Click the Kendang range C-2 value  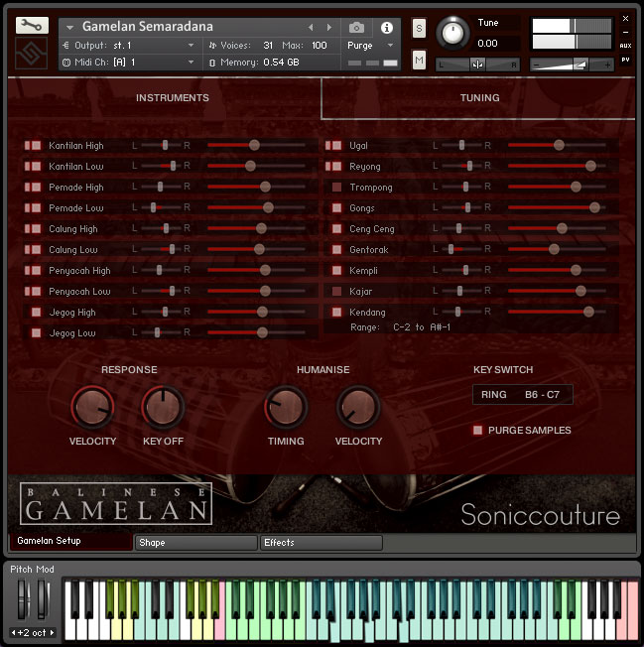(402, 327)
